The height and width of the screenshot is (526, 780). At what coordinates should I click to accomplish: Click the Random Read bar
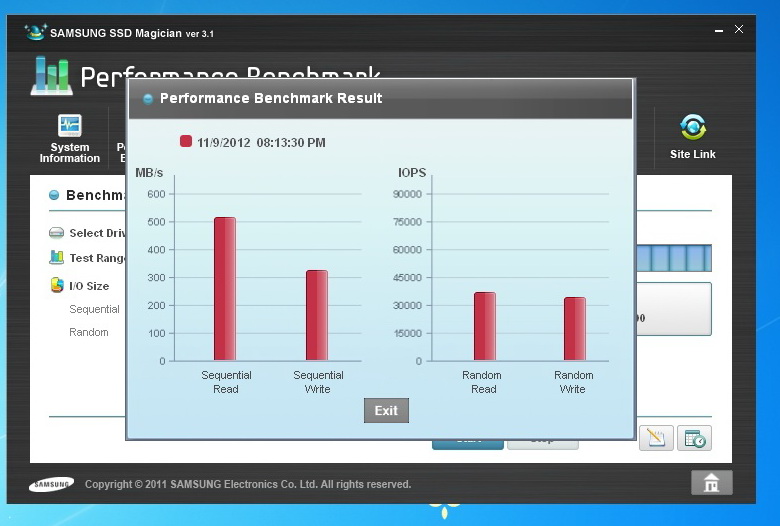[x=485, y=326]
